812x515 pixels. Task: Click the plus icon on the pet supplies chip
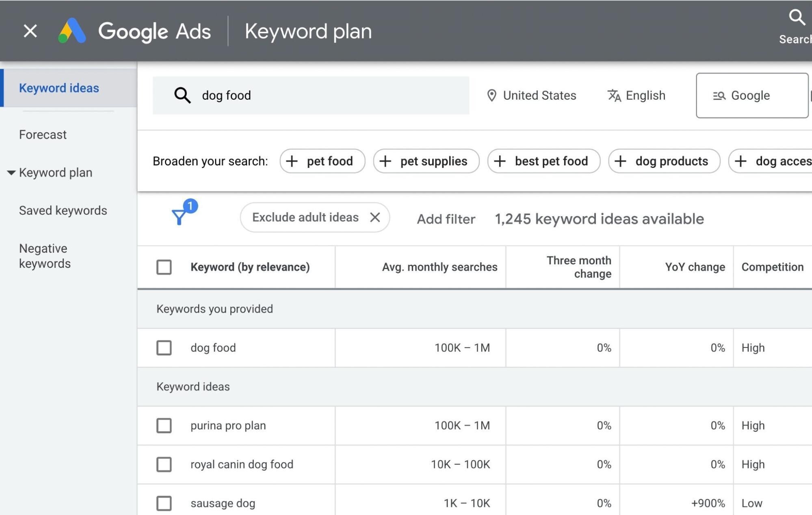click(x=385, y=161)
